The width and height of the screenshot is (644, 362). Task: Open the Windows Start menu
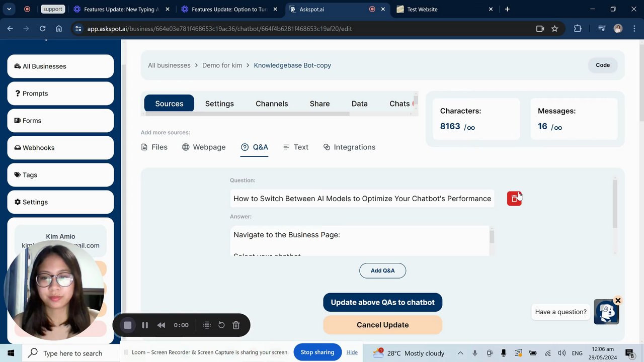click(x=11, y=353)
